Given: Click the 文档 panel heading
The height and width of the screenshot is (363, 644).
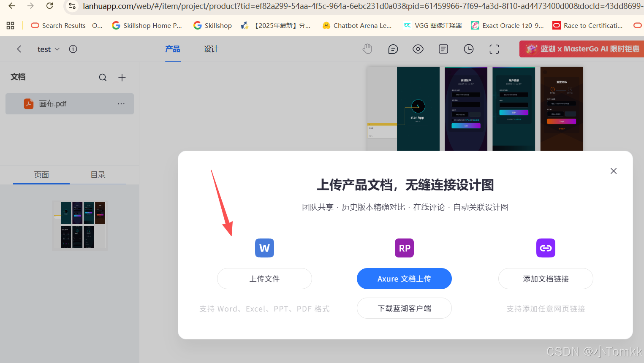Looking at the screenshot, I should 18,77.
